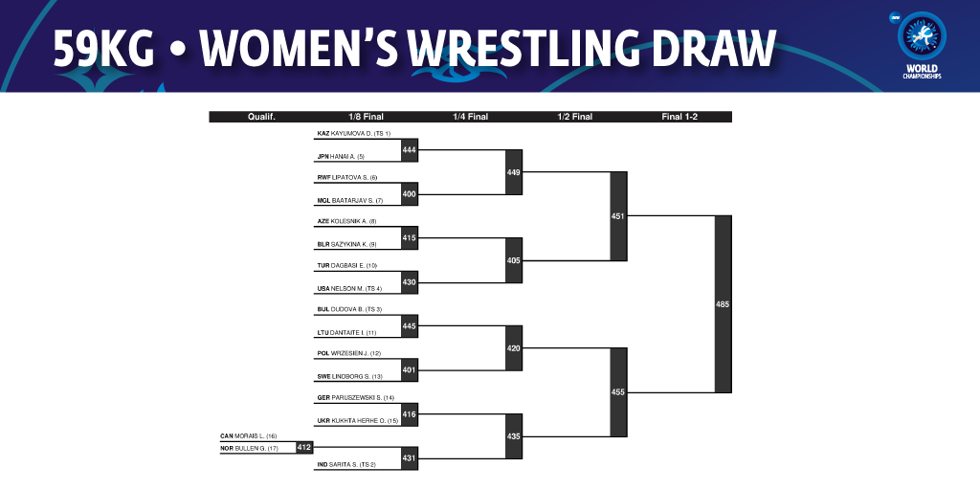Select bout number 444 box
Screen dimensions: 980x490
pyautogui.click(x=410, y=150)
